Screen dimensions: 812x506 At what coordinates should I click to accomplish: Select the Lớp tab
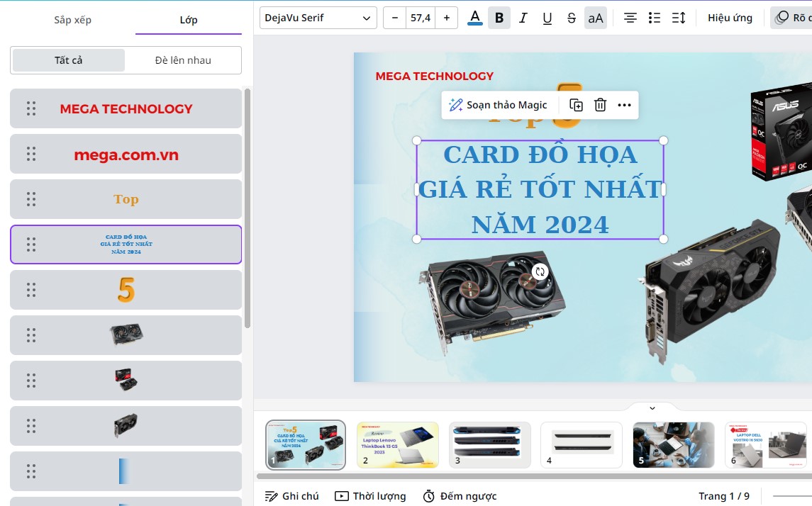(x=189, y=20)
